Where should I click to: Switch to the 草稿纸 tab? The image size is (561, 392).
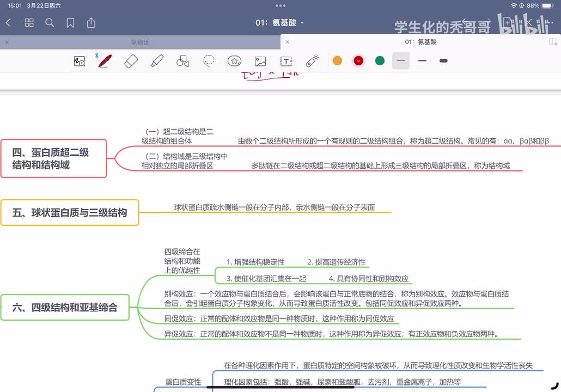(140, 42)
